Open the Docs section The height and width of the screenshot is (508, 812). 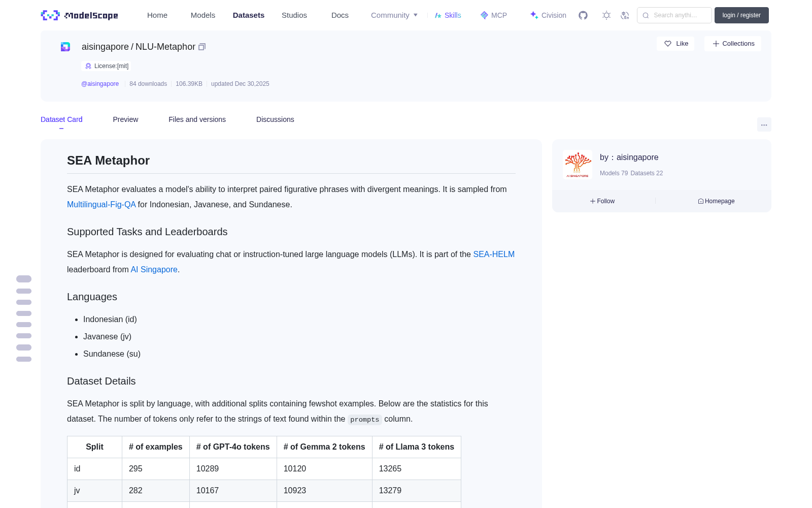(340, 15)
